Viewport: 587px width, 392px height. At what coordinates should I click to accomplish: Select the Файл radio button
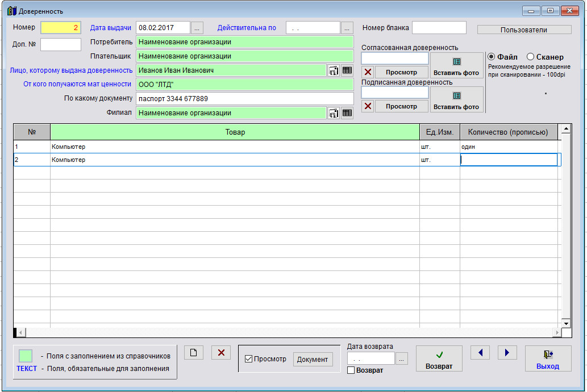pos(492,57)
